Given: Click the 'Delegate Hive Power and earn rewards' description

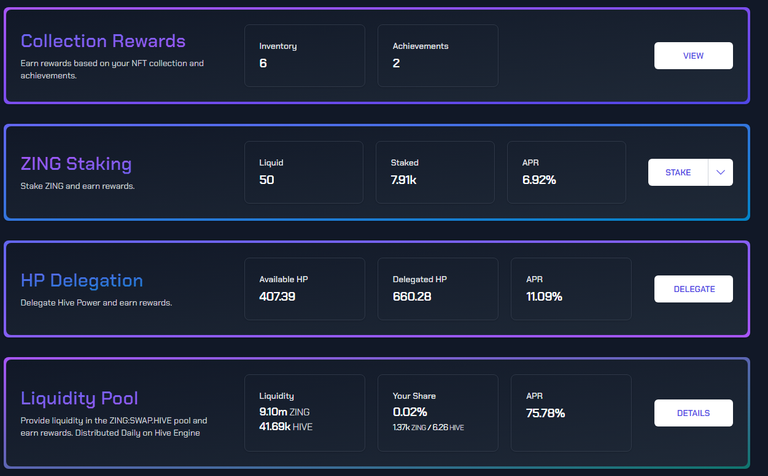Looking at the screenshot, I should click(96, 303).
